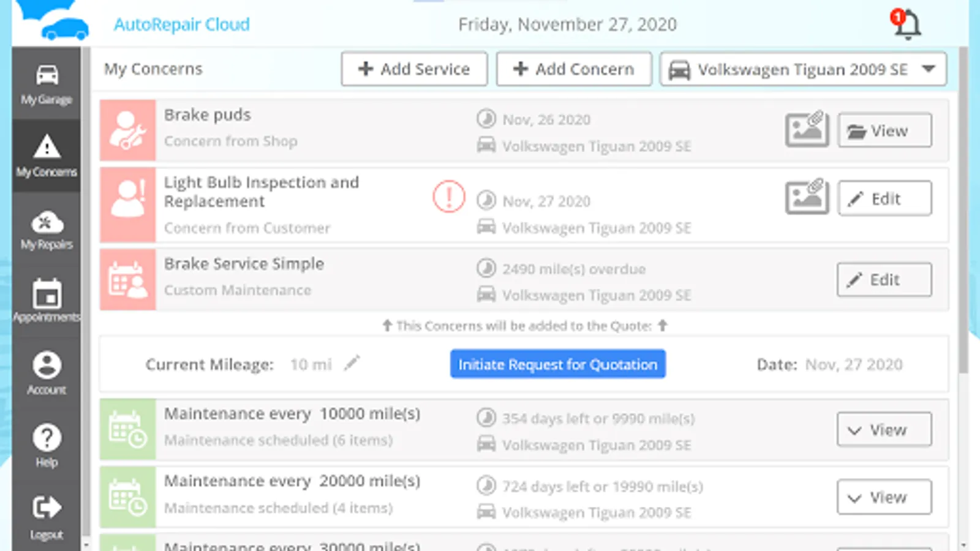
Task: Click the pencil icon beside Current Mileage
Action: coord(352,364)
